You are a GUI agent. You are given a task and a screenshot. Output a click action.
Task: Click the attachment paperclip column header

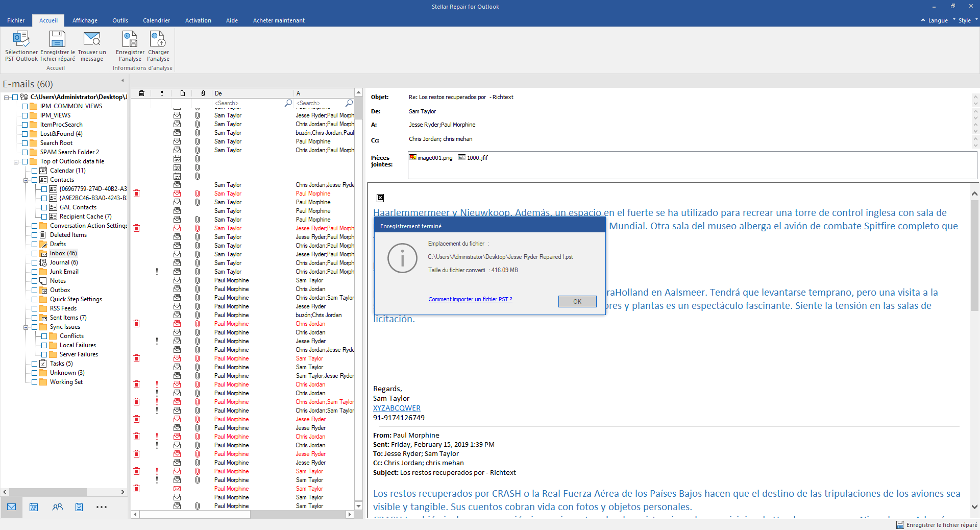click(203, 93)
